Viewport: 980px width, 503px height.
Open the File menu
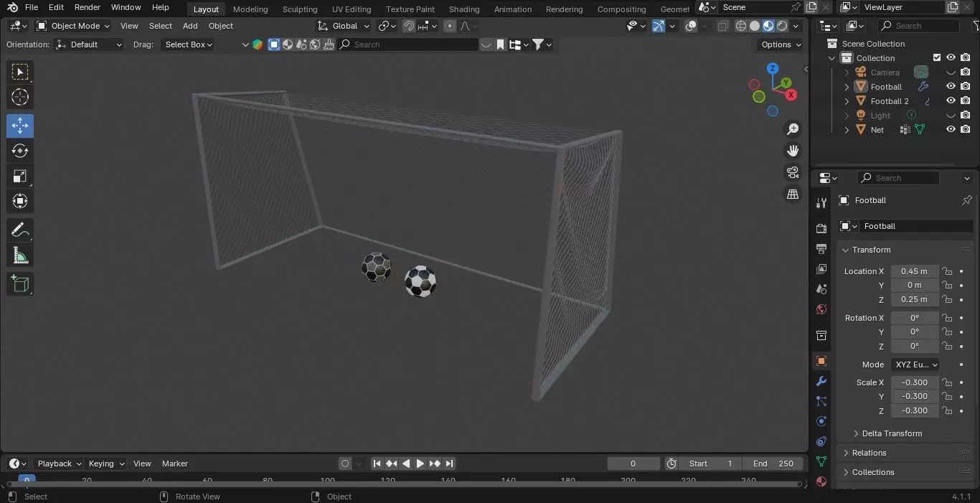(32, 7)
